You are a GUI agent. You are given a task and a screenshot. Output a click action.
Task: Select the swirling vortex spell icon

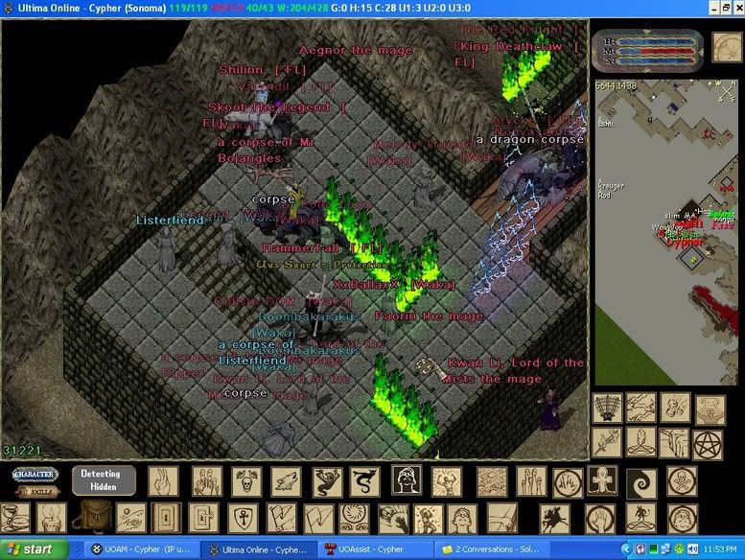point(354,518)
